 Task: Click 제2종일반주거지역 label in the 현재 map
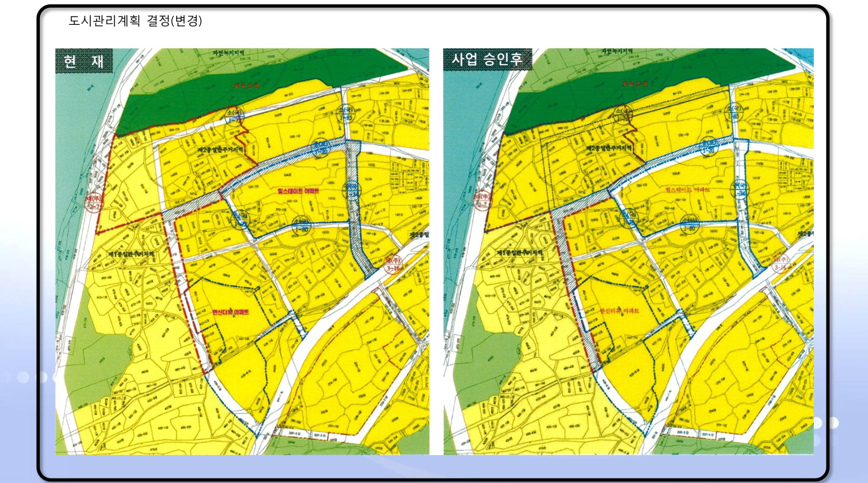[220, 149]
